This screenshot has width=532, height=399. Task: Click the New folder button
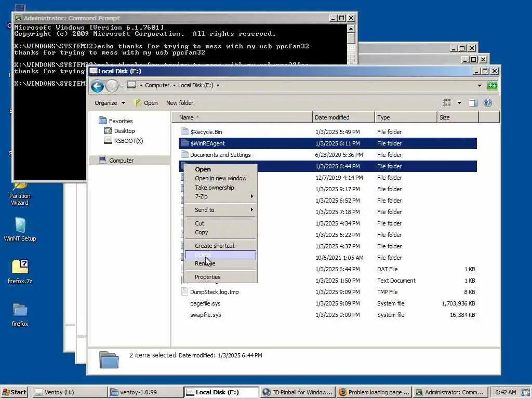pyautogui.click(x=179, y=103)
